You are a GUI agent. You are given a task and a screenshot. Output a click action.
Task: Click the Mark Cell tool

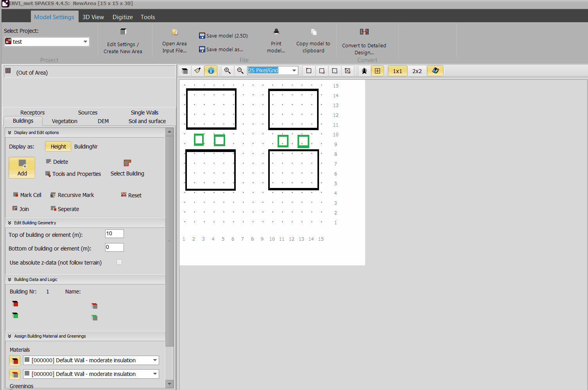tap(27, 195)
